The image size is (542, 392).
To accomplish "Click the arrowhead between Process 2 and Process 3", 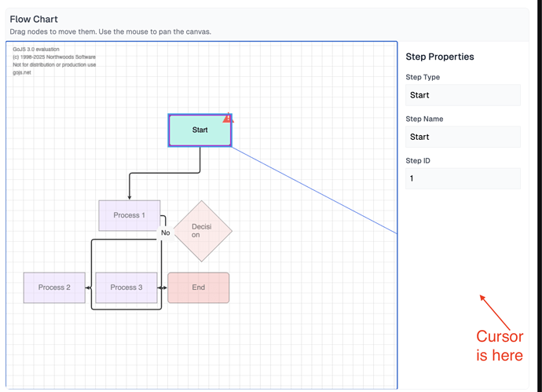I will tap(90, 288).
